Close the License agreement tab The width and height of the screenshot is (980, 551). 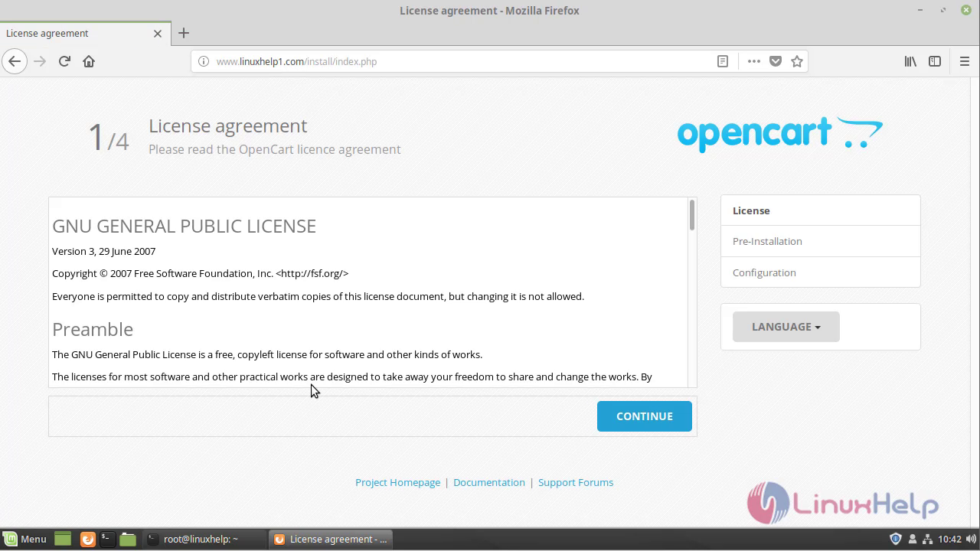[x=158, y=34]
